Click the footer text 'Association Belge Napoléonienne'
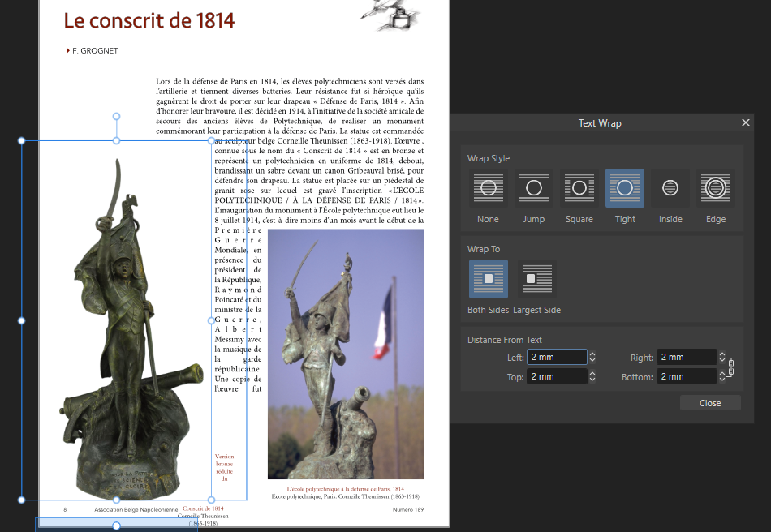Image resolution: width=771 pixels, height=532 pixels. tap(136, 510)
